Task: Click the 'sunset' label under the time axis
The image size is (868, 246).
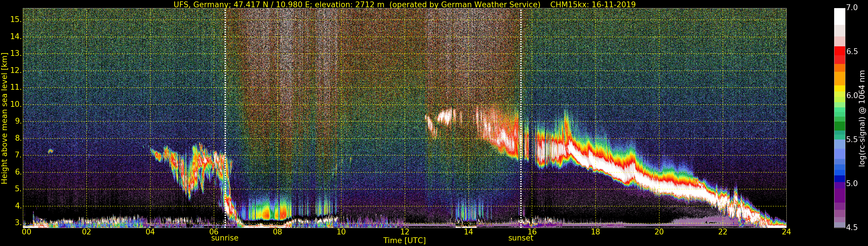Action: tap(521, 238)
